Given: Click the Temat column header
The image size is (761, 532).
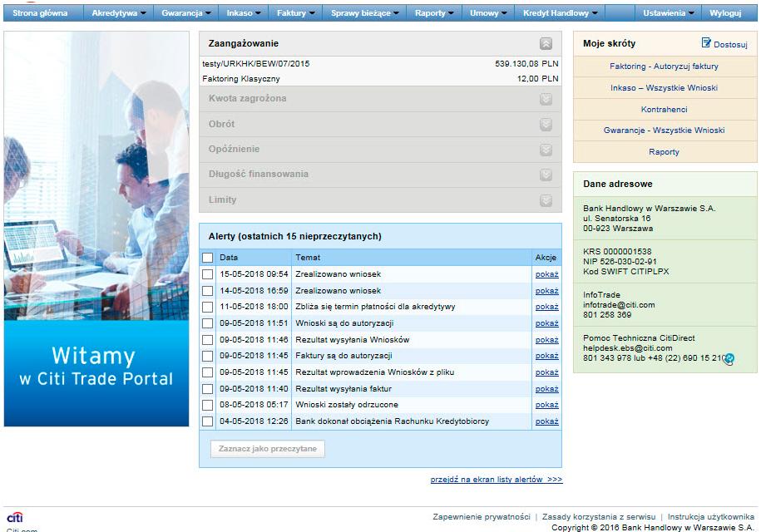Looking at the screenshot, I should (x=308, y=258).
